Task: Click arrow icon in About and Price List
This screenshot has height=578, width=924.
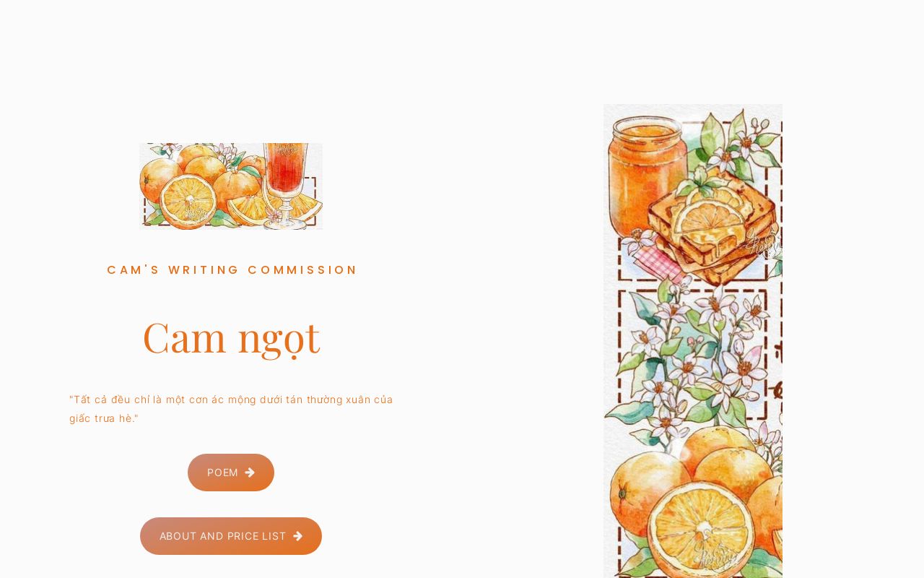Action: (297, 536)
